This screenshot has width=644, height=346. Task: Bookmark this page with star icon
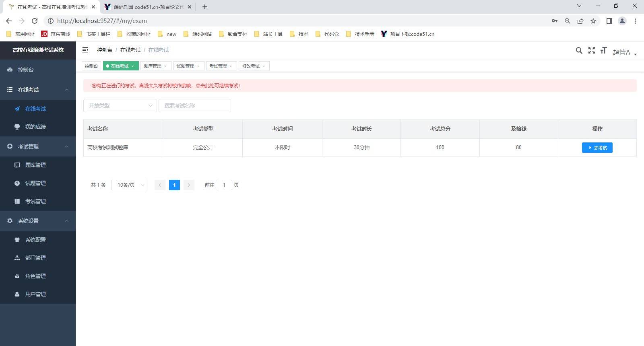(x=593, y=21)
